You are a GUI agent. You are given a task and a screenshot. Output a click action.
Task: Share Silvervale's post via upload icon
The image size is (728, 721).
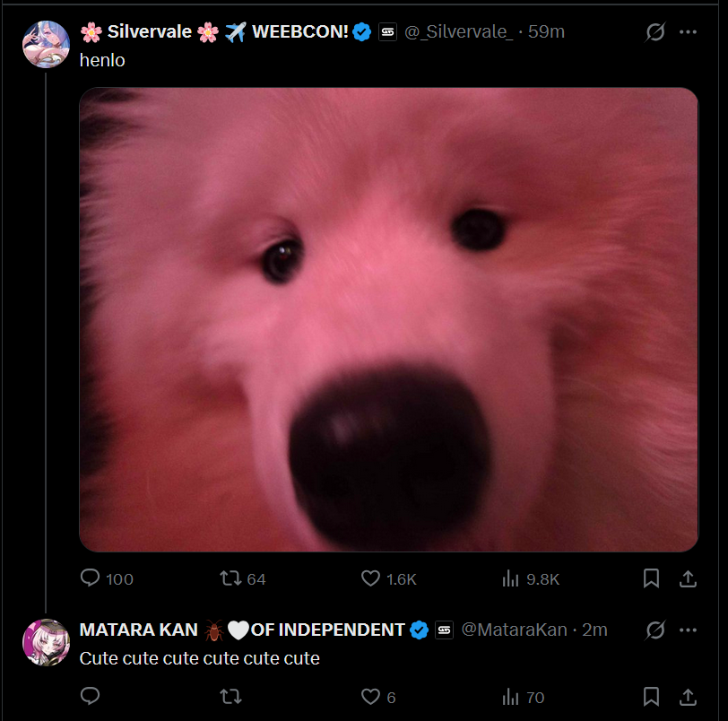click(x=688, y=578)
